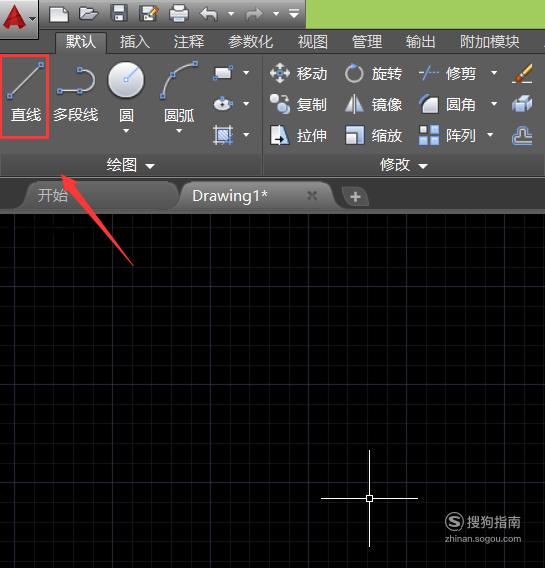545x568 pixels.
Task: Open the undo history dropdown arrow
Action: 231,14
